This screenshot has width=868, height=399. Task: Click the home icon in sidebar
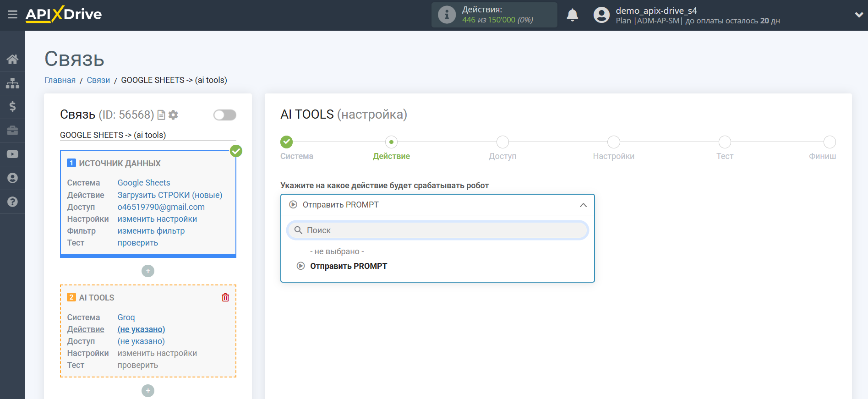pyautogui.click(x=12, y=59)
